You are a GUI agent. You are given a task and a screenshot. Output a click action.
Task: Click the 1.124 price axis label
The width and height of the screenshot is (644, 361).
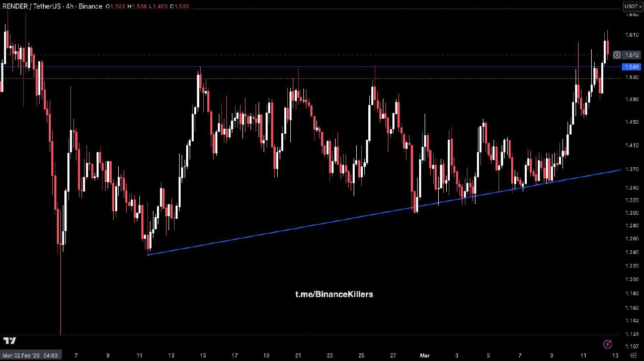pyautogui.click(x=632, y=335)
